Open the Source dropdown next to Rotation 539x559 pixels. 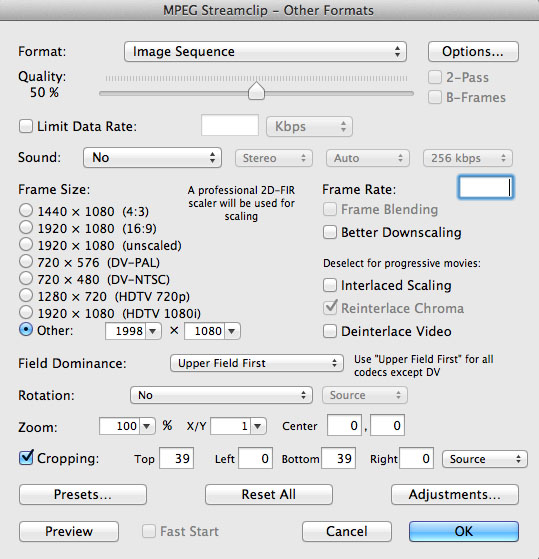[x=364, y=395]
